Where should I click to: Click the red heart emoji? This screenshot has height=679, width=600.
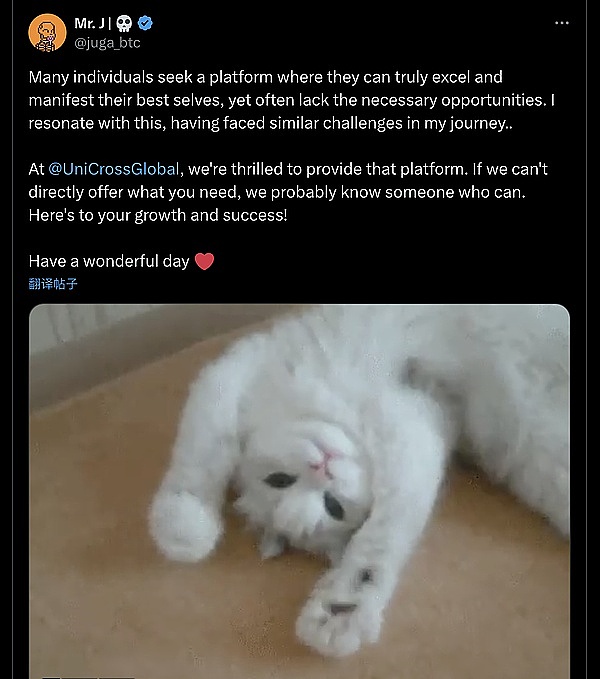(x=204, y=261)
